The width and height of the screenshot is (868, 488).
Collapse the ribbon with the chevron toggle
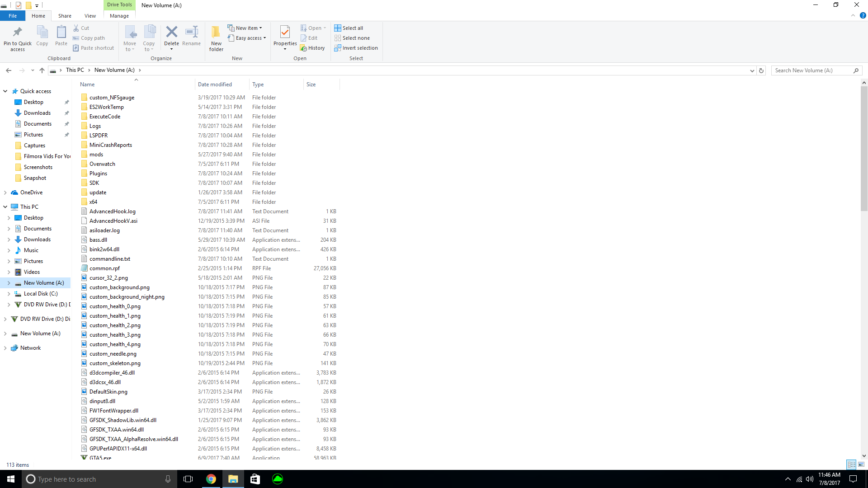pyautogui.click(x=853, y=16)
